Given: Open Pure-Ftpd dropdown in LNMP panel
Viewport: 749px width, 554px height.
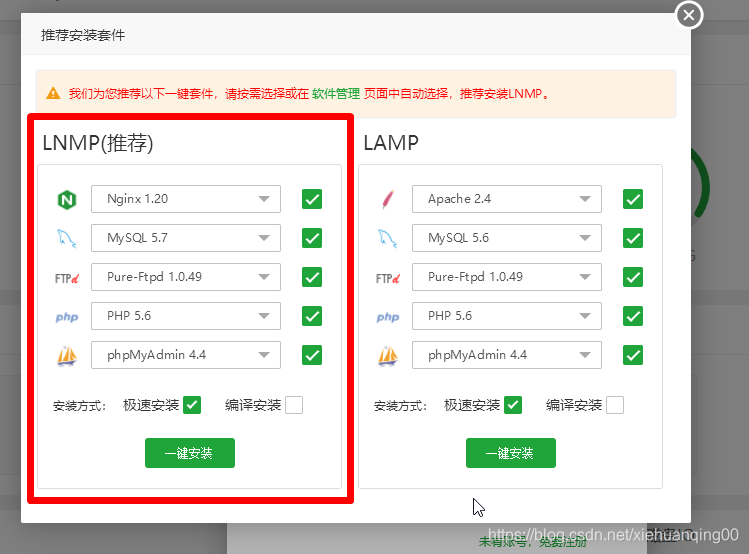Looking at the screenshot, I should (x=186, y=277).
